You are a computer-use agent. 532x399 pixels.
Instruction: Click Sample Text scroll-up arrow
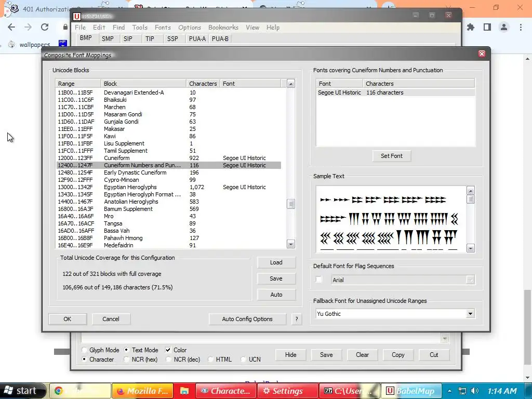click(470, 191)
